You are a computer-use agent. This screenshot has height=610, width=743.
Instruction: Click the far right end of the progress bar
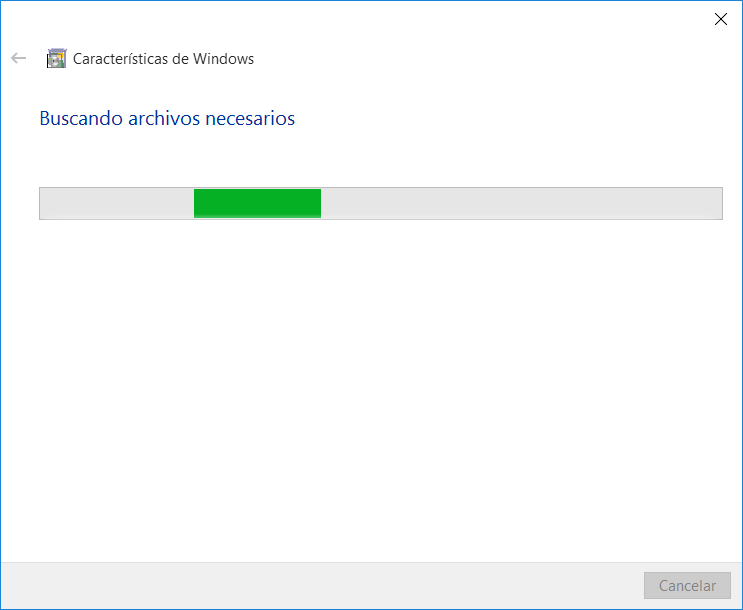(x=716, y=203)
